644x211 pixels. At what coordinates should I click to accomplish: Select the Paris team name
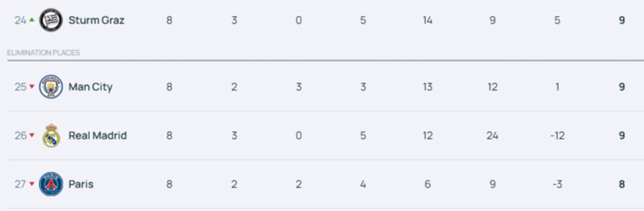[x=81, y=184]
